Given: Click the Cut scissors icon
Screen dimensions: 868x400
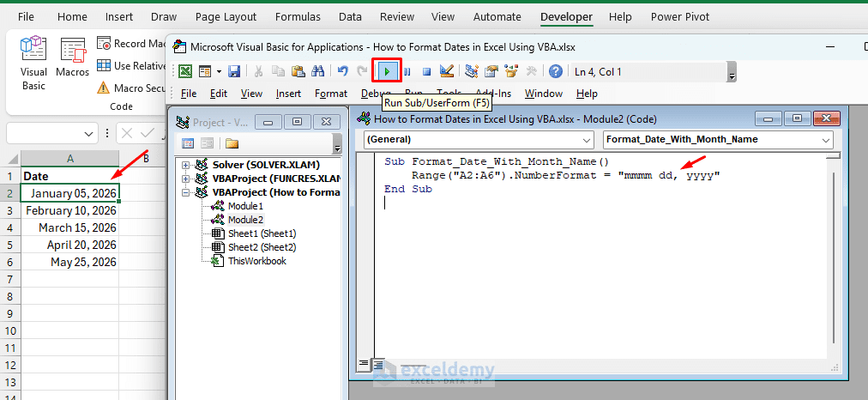Looking at the screenshot, I should click(x=258, y=71).
